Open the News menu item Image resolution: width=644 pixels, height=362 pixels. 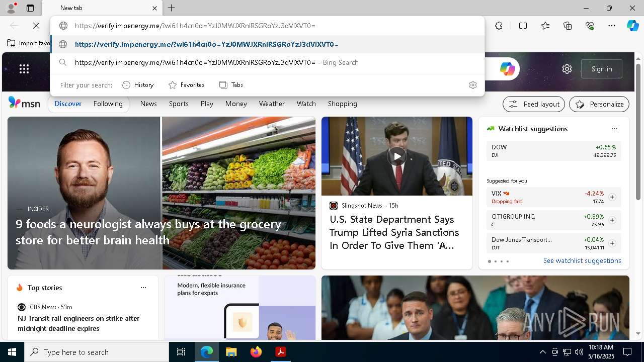pyautogui.click(x=148, y=104)
